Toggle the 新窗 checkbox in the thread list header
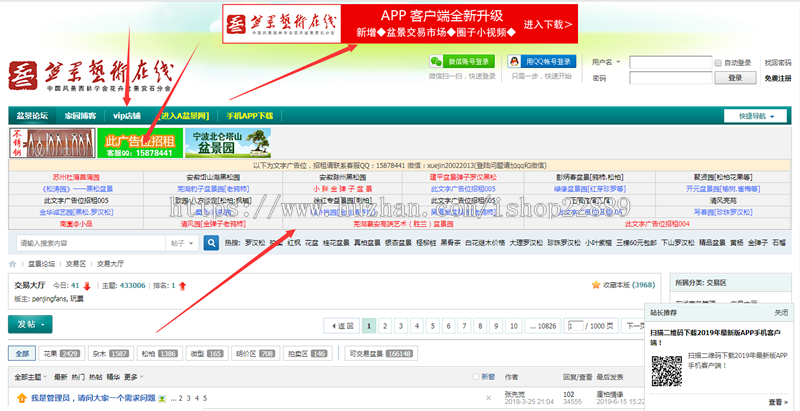This screenshot has width=800, height=411. point(476,377)
